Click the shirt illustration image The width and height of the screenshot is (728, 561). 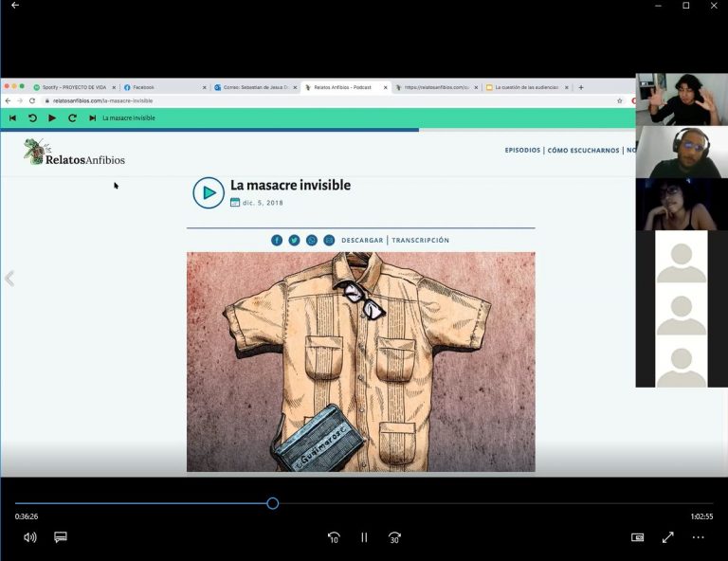pos(360,361)
